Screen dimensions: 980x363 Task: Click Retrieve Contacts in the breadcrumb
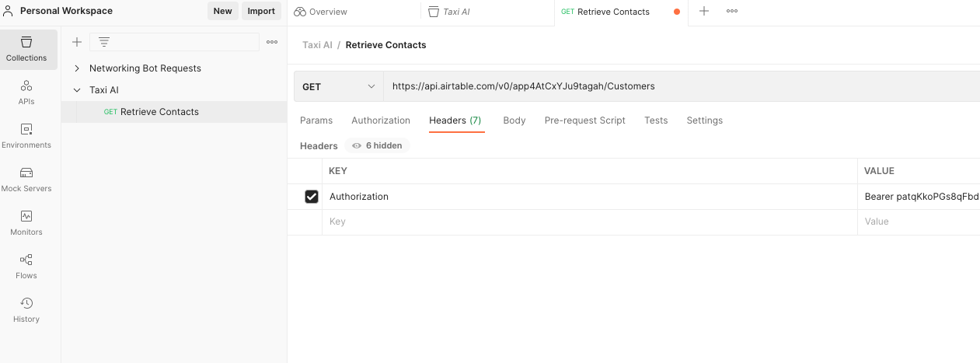click(385, 45)
